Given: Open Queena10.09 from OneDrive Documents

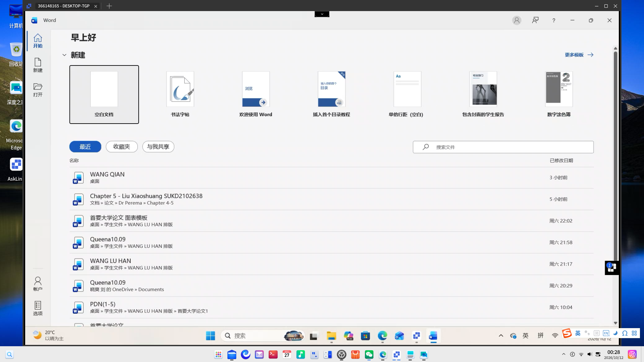Looking at the screenshot, I should [331, 286].
